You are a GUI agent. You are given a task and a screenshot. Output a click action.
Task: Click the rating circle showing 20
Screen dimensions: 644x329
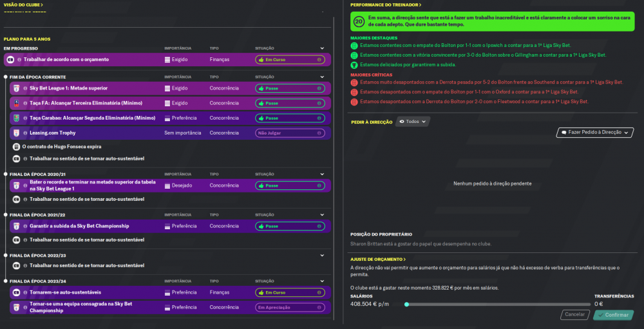point(359,22)
